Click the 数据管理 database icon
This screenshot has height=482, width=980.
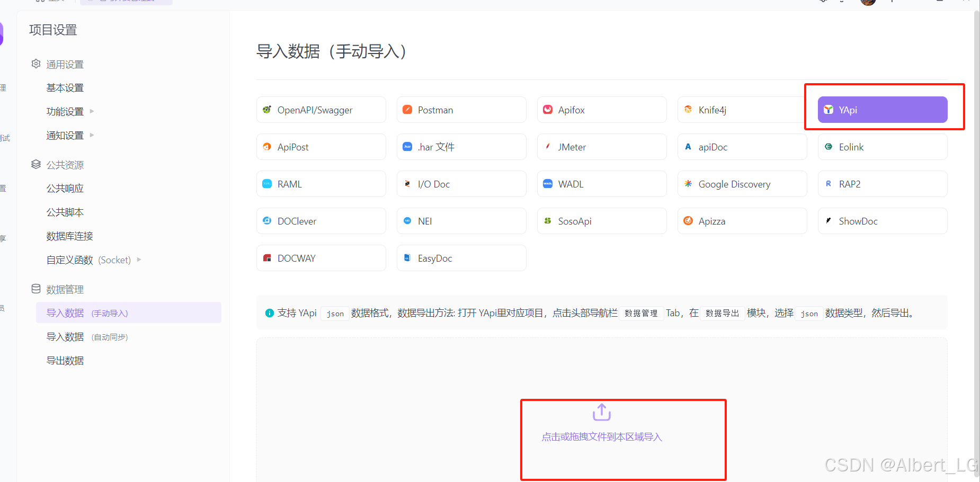tap(36, 289)
